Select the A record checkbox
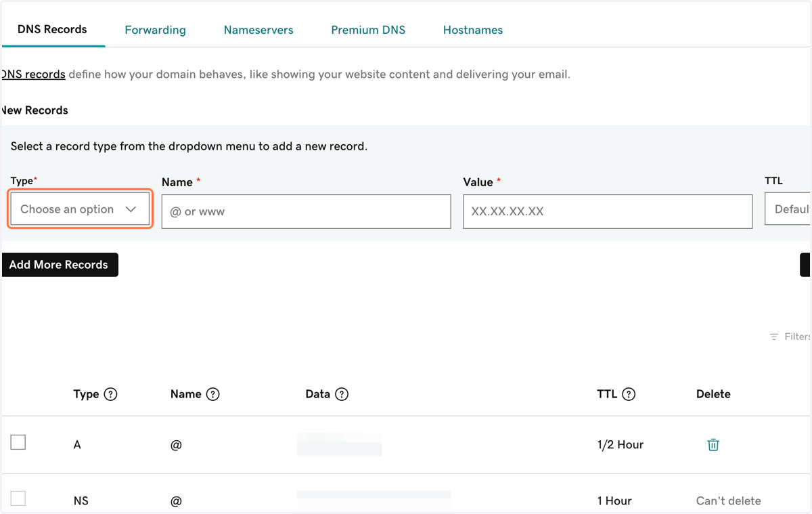Viewport: 812px width, 514px height. click(18, 442)
